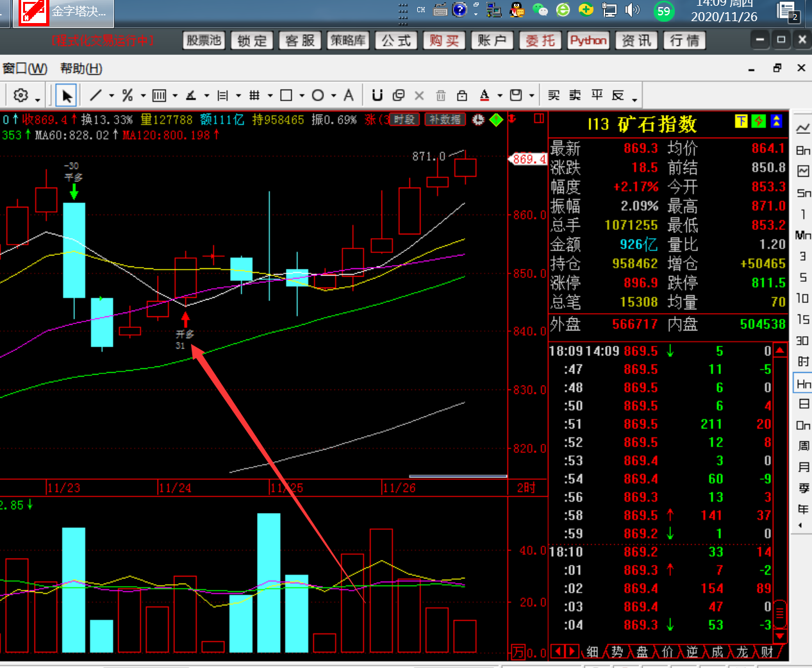This screenshot has height=668, width=812.
Task: Select the 5 minute period
Action: pos(803,277)
